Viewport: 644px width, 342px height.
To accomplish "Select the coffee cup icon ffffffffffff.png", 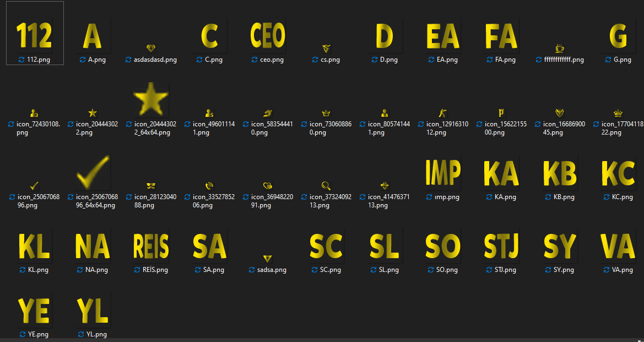I will (560, 48).
